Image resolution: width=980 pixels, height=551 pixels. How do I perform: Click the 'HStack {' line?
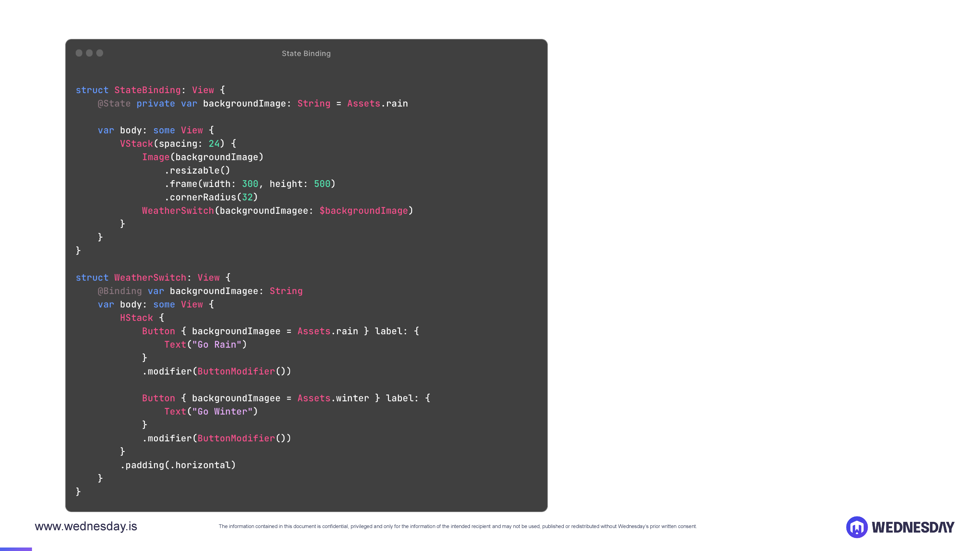pos(142,318)
